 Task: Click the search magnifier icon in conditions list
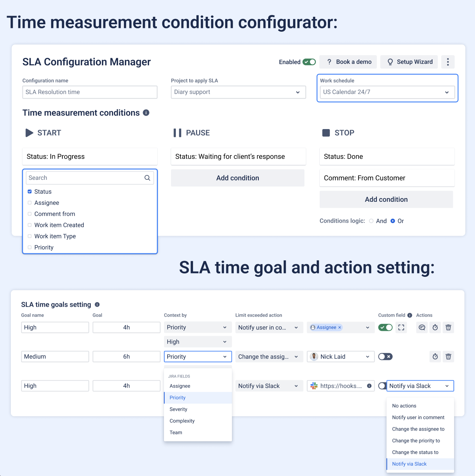[x=148, y=178]
